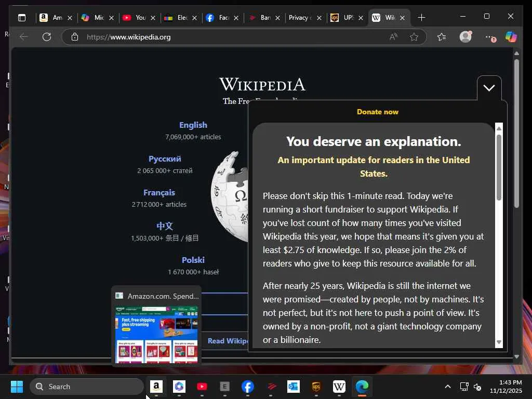Go back using the browser back arrow
532x399 pixels.
click(x=24, y=37)
